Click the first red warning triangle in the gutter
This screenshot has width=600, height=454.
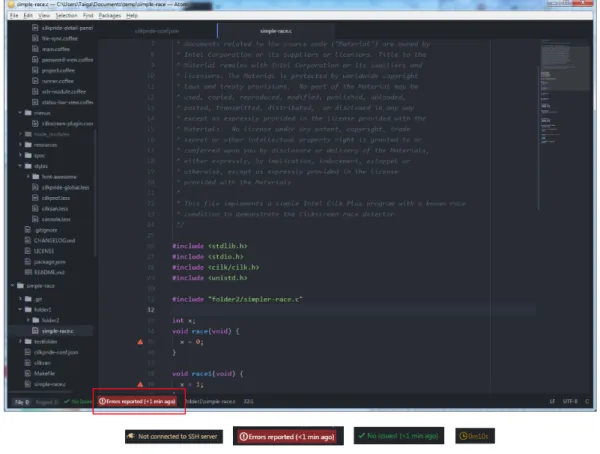coord(140,342)
